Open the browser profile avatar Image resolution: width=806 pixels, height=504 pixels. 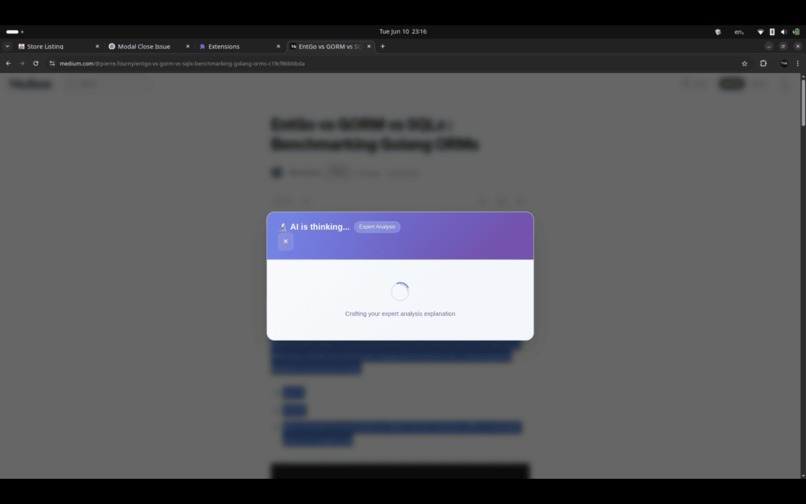783,63
